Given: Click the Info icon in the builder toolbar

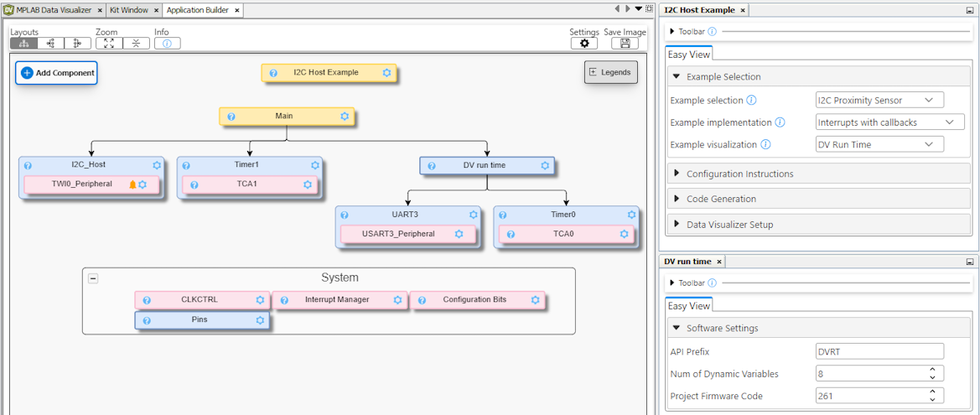Looking at the screenshot, I should (x=167, y=44).
